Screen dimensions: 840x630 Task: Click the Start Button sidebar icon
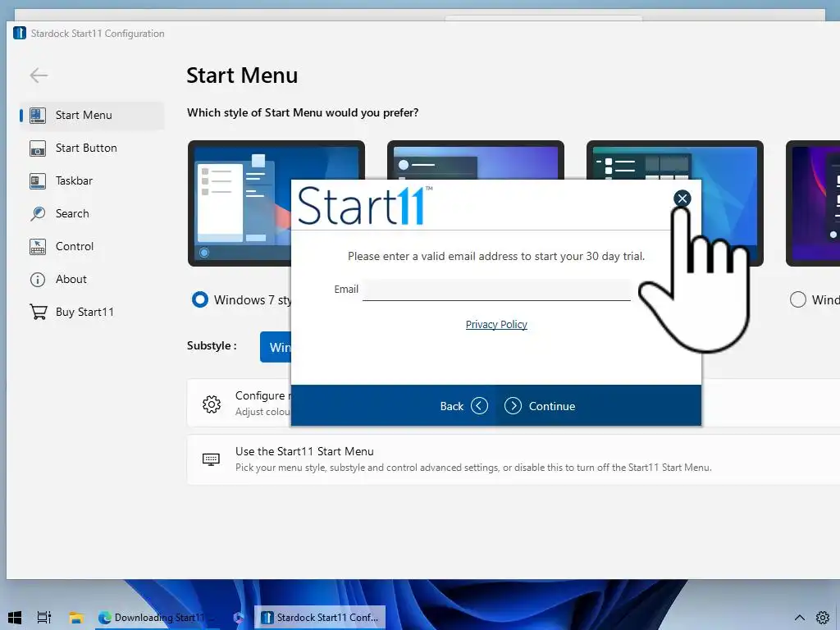click(38, 148)
